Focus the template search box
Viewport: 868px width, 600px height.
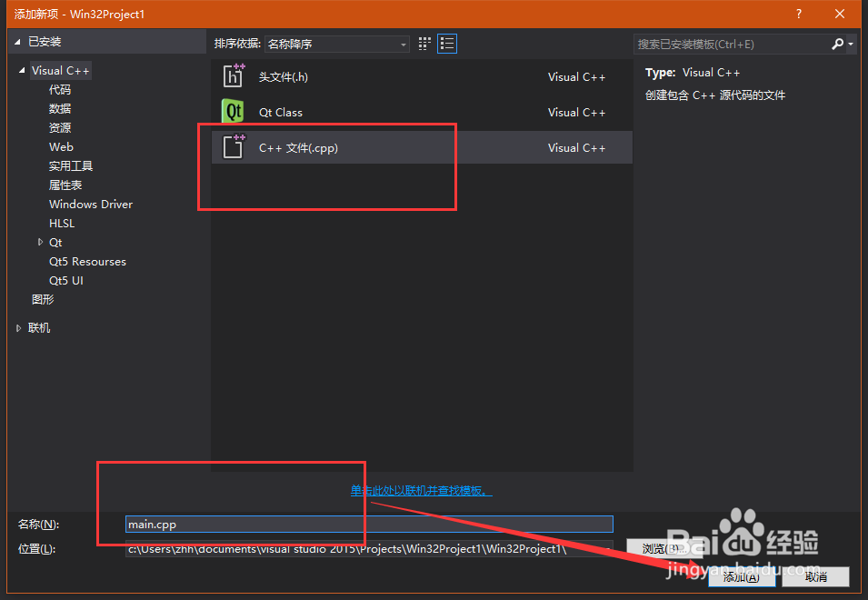732,44
